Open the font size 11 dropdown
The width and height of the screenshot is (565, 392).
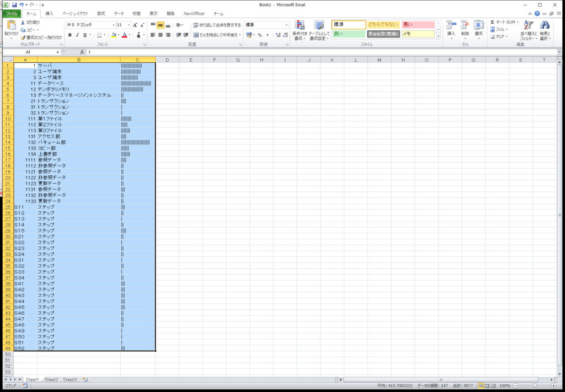tap(129, 25)
